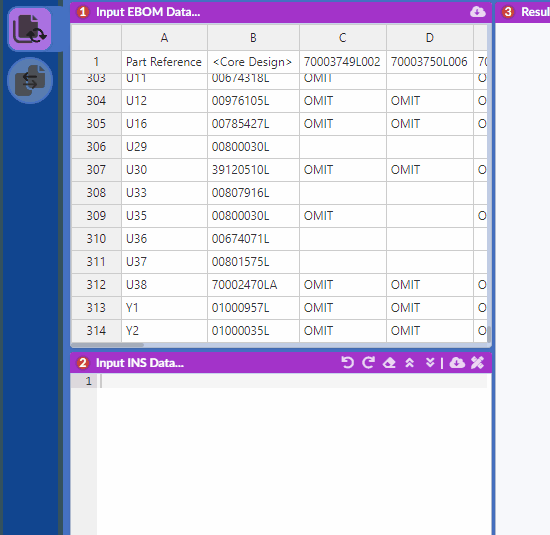Select row header 304
The width and height of the screenshot is (550, 535).
tap(96, 101)
